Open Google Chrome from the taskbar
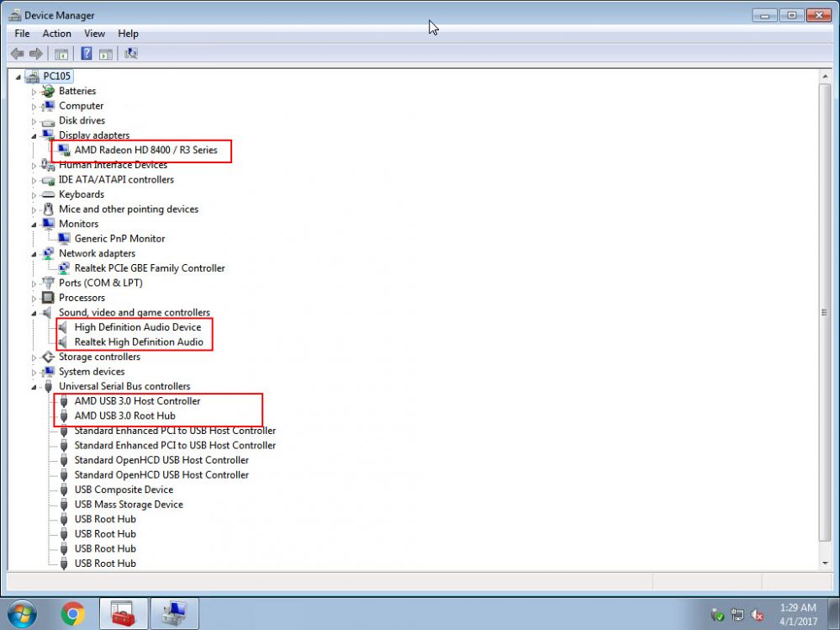Image resolution: width=840 pixels, height=630 pixels. 73,614
